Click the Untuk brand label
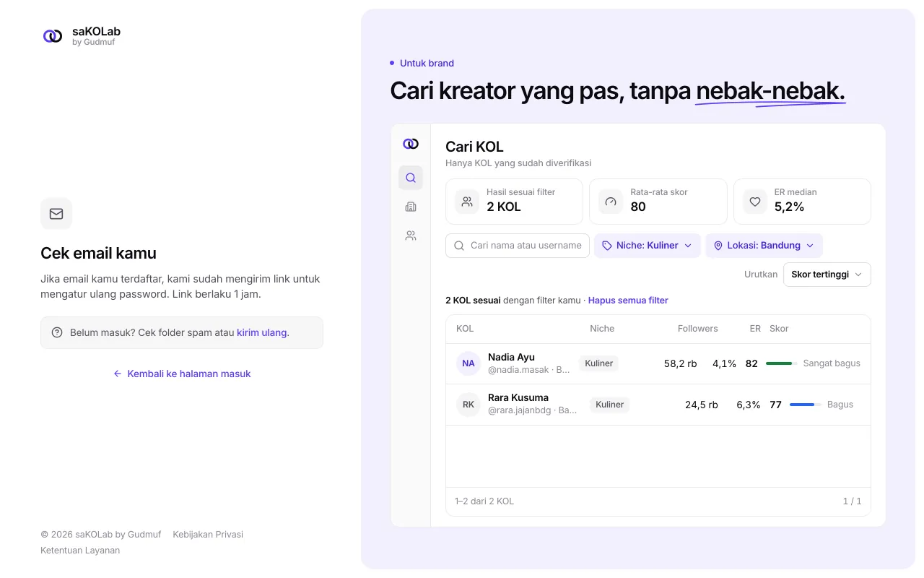Viewport: 924px width, 578px height. pos(427,64)
